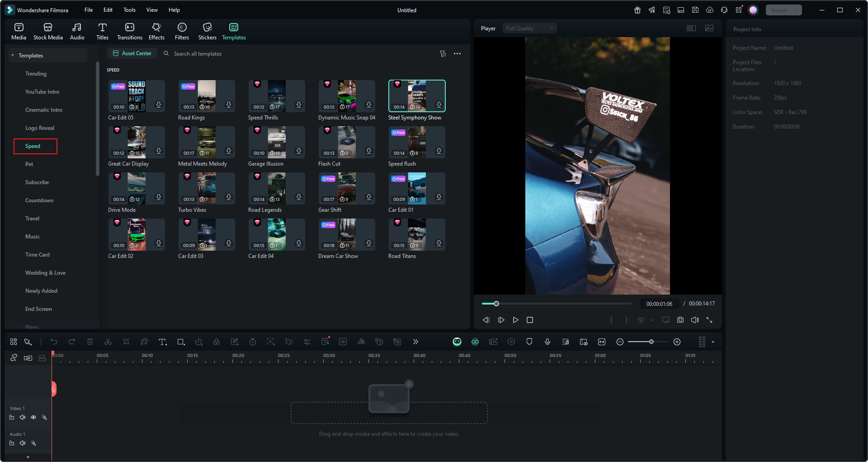Image resolution: width=868 pixels, height=462 pixels.
Task: Click the Asset Center button
Action: [132, 53]
